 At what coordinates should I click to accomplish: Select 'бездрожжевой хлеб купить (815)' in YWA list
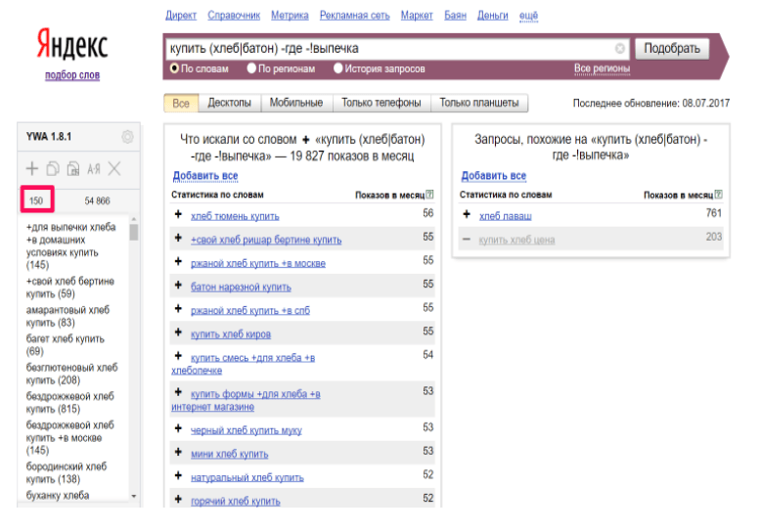point(69,402)
